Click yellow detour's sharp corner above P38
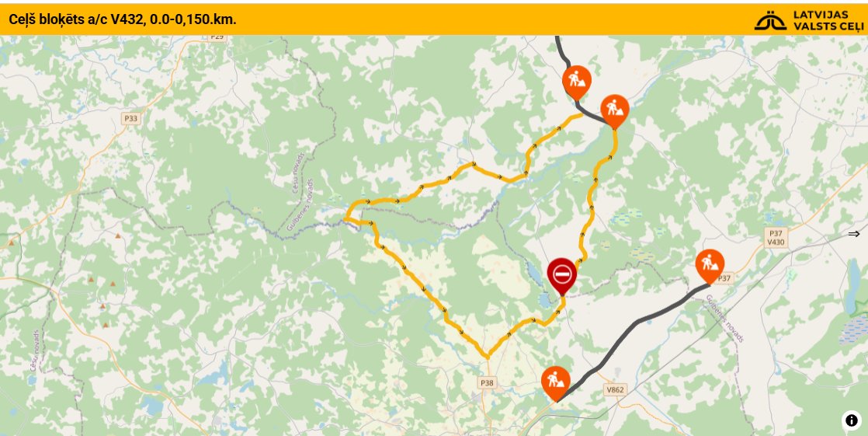Viewport: 868px width, 436px height. click(x=487, y=357)
